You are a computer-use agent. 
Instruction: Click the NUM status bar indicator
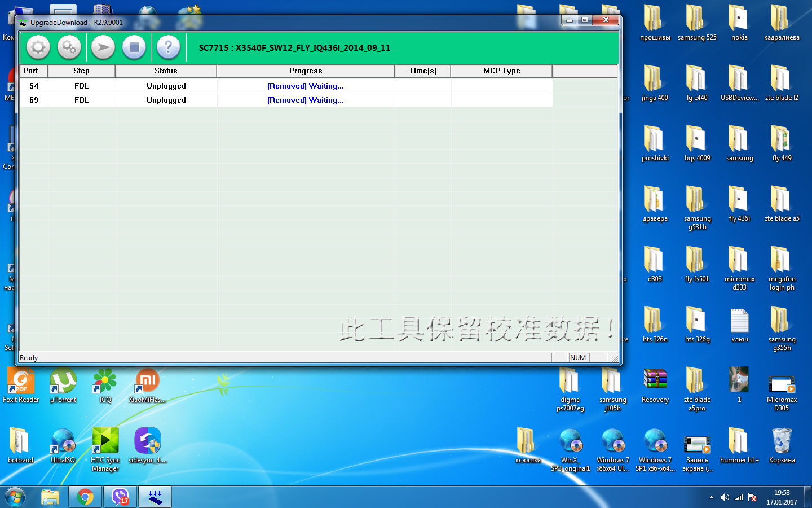[578, 357]
